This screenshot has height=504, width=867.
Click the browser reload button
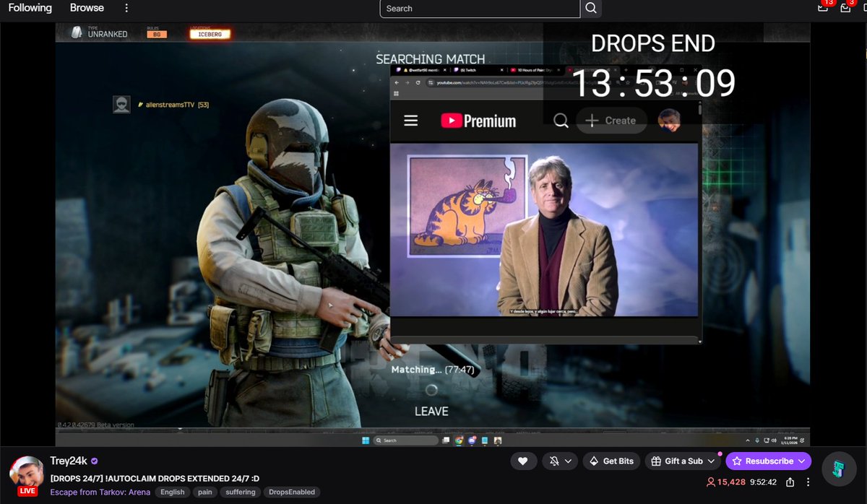(x=418, y=83)
